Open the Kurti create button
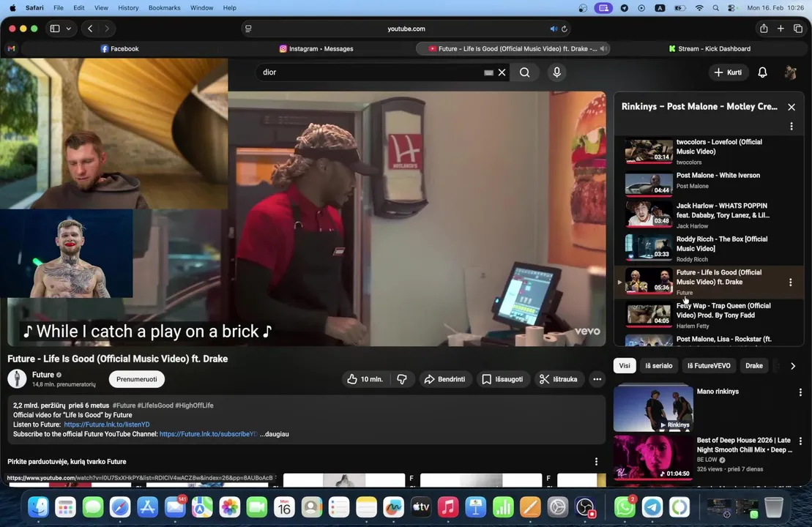 tap(728, 72)
